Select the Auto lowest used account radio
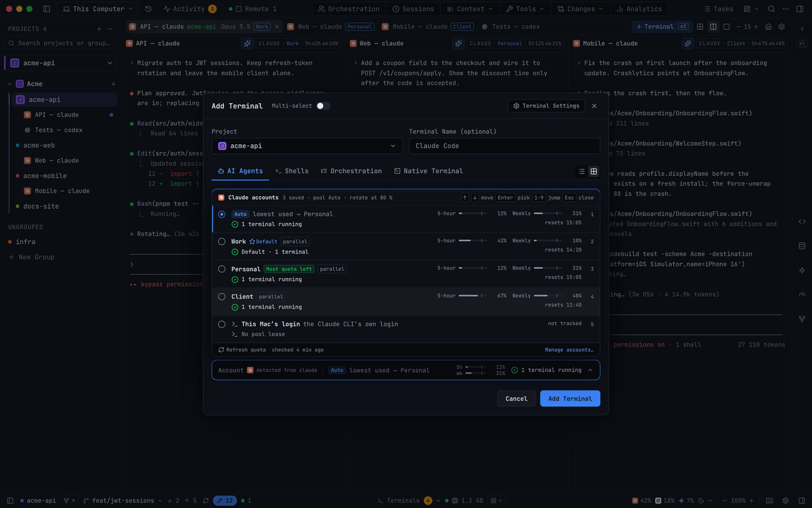 tap(222, 214)
